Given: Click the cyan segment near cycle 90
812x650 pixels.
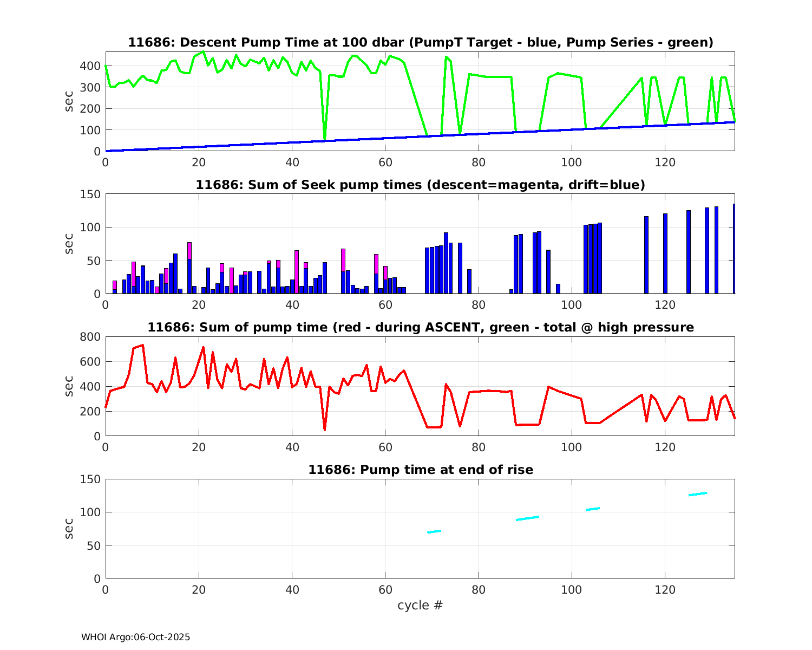Looking at the screenshot, I should (527, 518).
